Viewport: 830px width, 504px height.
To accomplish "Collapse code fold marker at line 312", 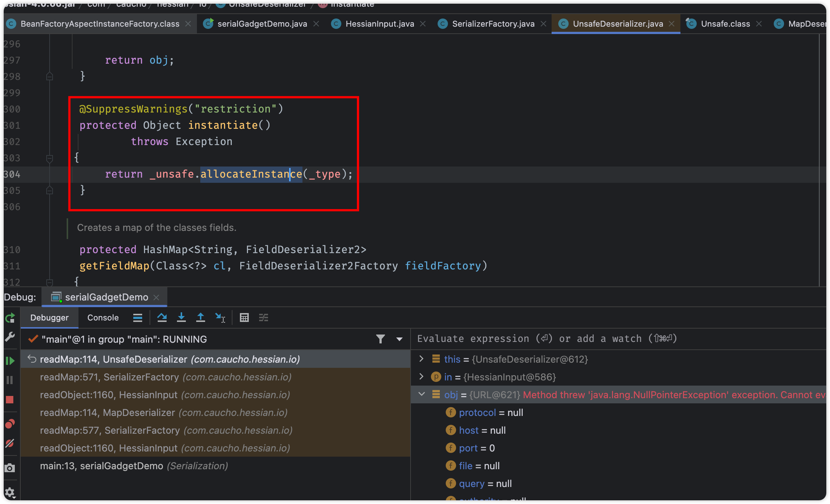I will pos(49,282).
